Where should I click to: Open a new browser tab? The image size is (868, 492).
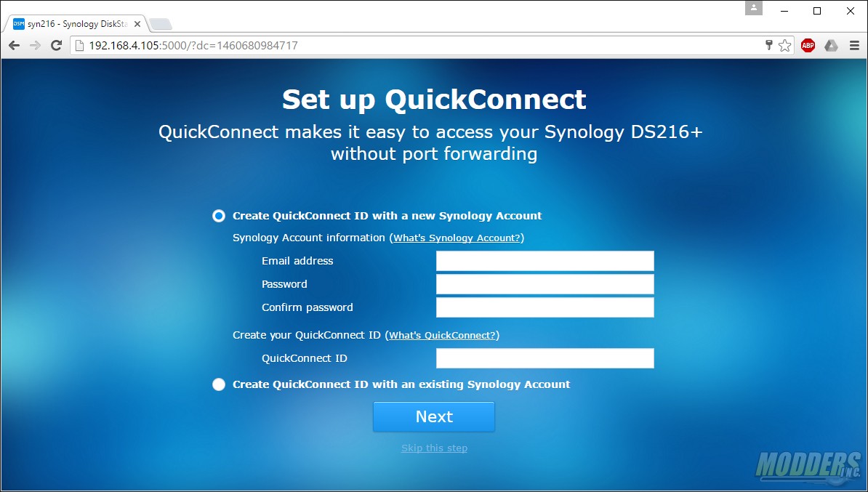pos(161,24)
